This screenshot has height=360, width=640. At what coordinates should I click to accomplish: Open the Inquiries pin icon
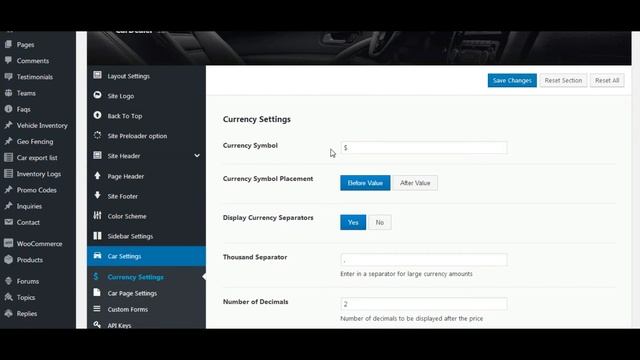tap(8, 206)
